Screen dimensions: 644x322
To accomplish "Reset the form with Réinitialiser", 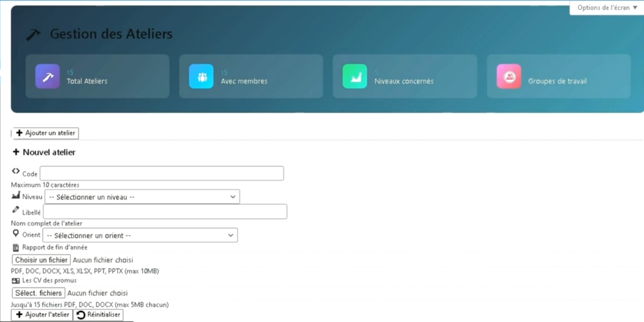I will 98,315.
